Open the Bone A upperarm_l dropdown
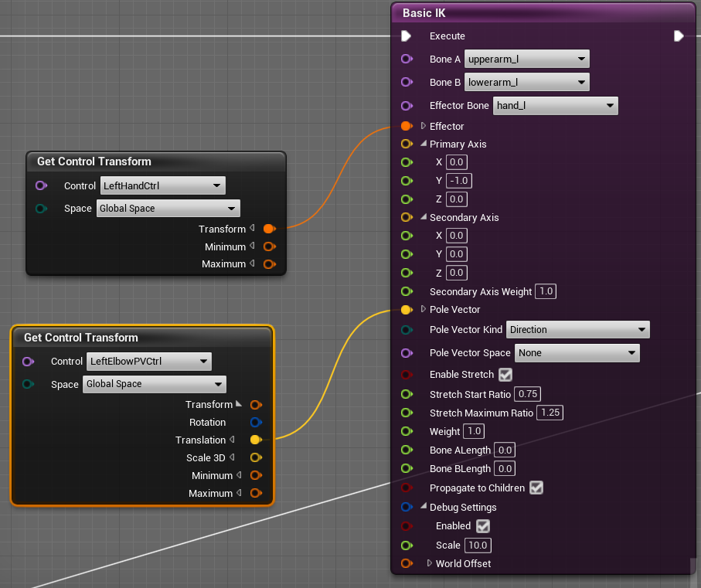701x588 pixels. (526, 59)
